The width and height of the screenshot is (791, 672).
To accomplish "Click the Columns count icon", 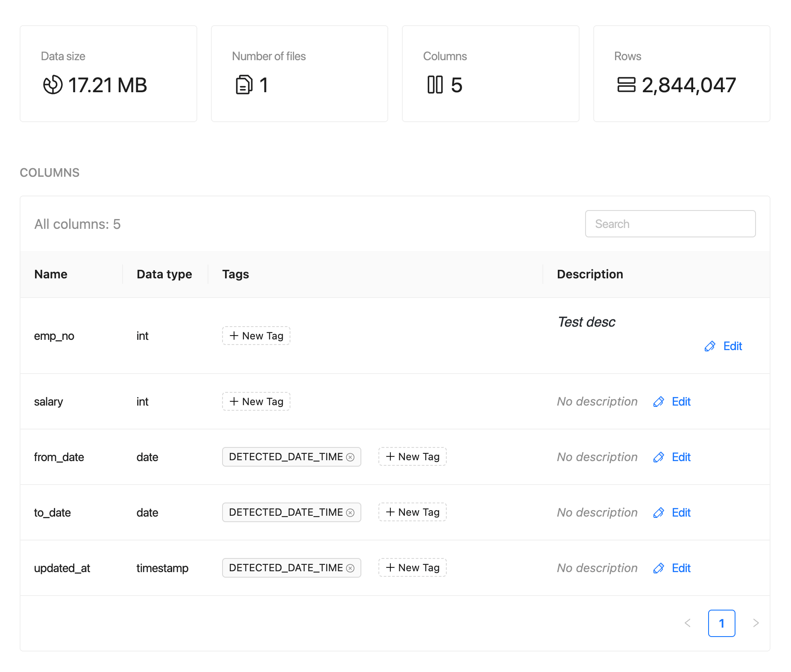I will pos(435,85).
